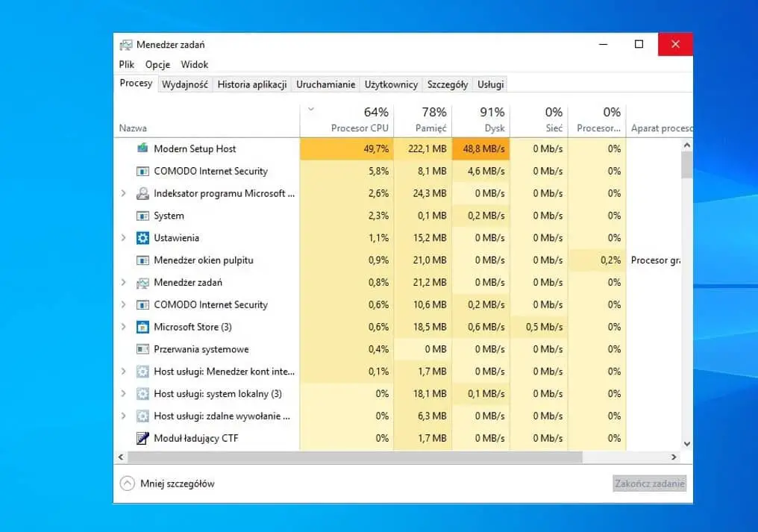Switch to the Usługi tab
The width and height of the screenshot is (758, 532).
(489, 84)
